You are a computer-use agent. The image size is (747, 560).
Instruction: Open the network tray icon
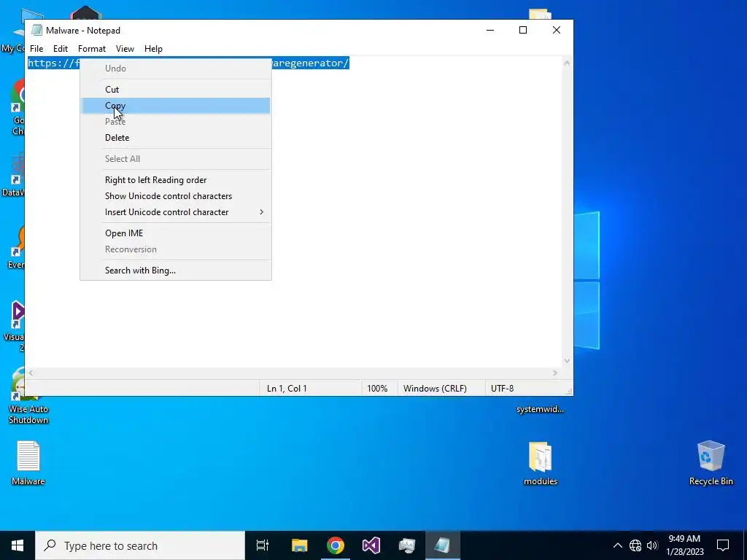point(635,545)
